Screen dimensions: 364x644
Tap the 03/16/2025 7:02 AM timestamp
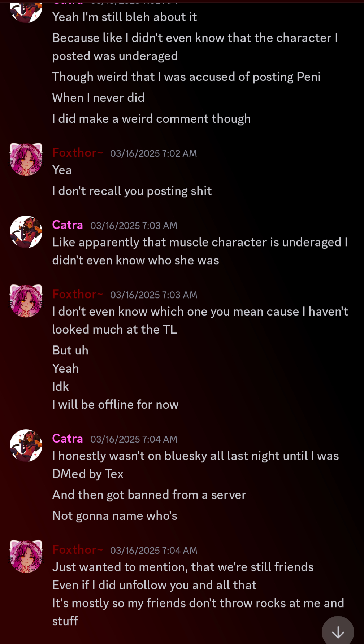click(153, 153)
